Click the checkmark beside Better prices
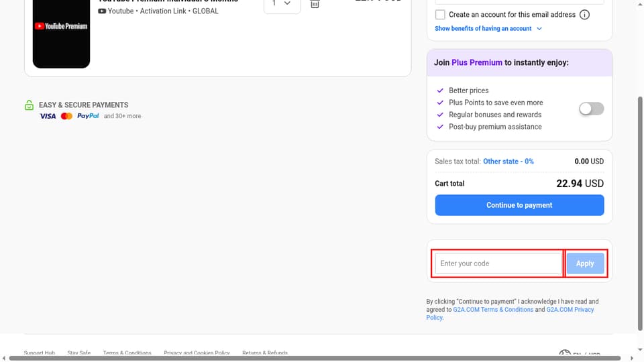Screen dimensions: 644x362 pyautogui.click(x=440, y=90)
